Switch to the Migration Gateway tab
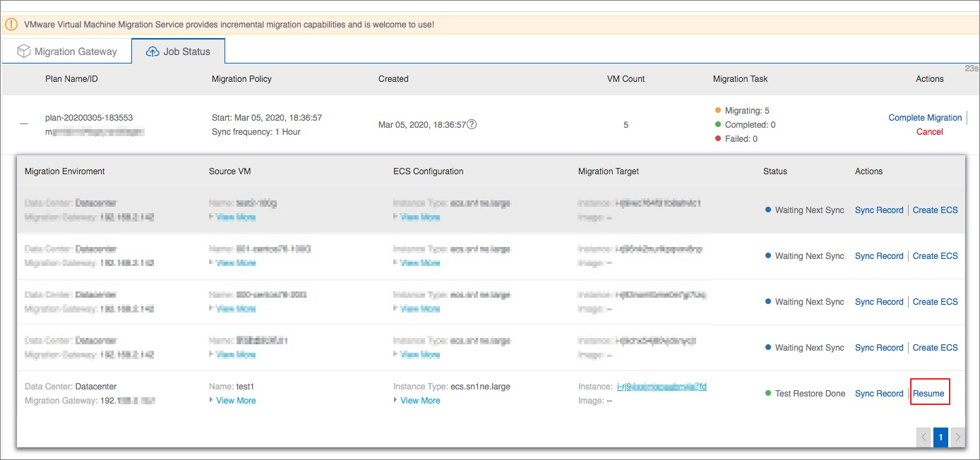 (66, 52)
